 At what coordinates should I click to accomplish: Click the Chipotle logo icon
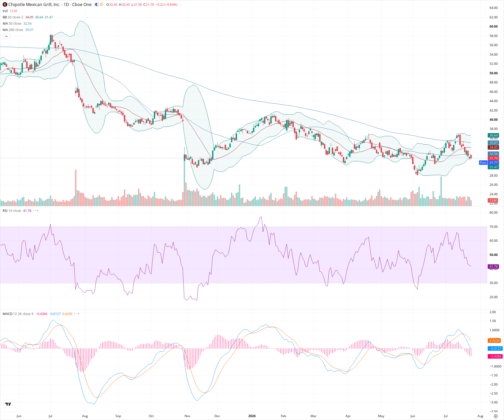(x=5, y=4)
